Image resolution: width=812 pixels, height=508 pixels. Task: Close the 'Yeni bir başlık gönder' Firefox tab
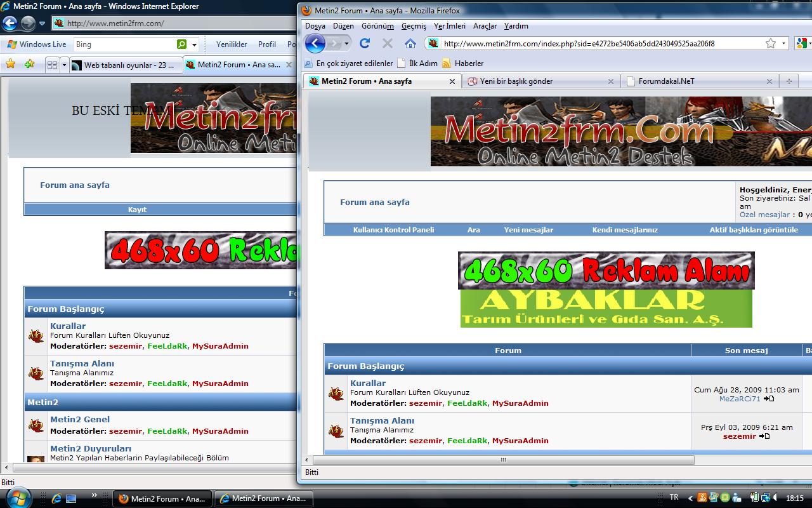coord(611,81)
